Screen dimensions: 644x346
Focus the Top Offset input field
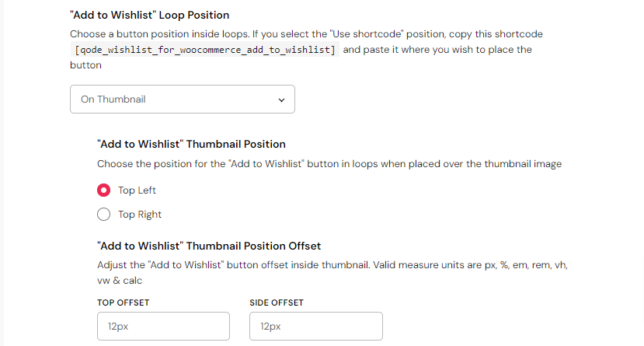(163, 327)
